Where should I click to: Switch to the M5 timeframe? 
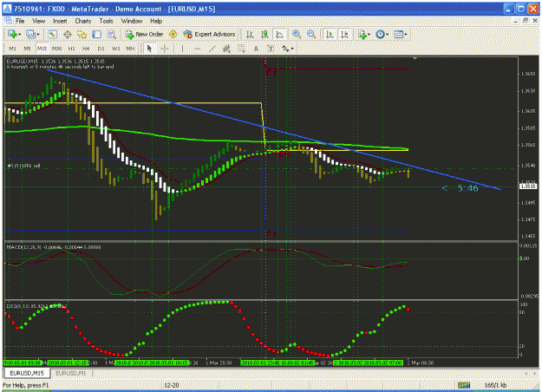click(27, 49)
